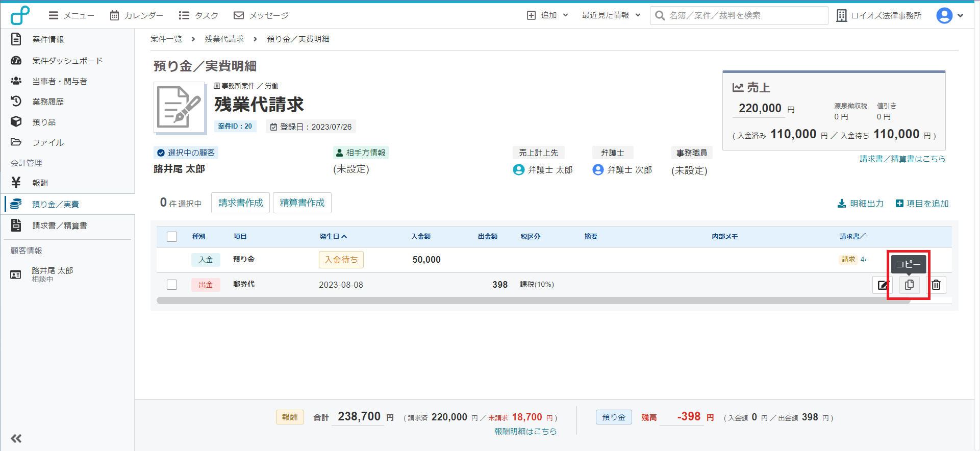Click the 税区分 column header
Viewport: 980px width, 451px height.
(531, 237)
